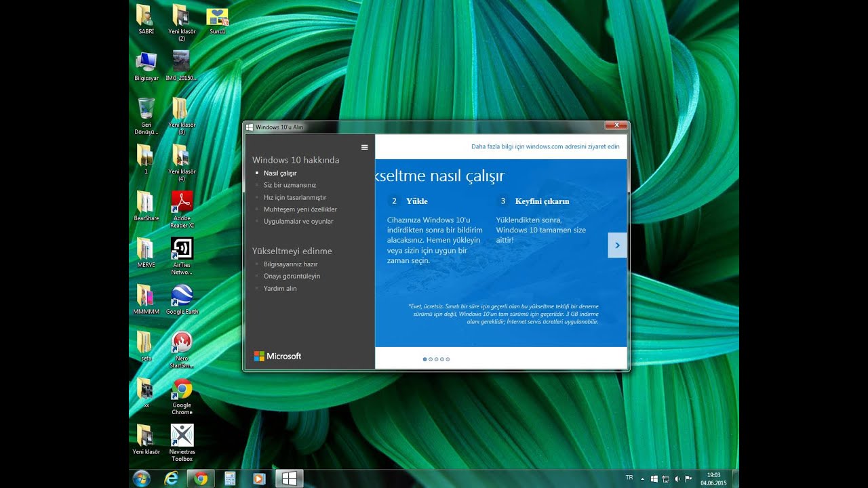Select the BearShare folder icon
This screenshot has height=488, width=868.
point(146,207)
